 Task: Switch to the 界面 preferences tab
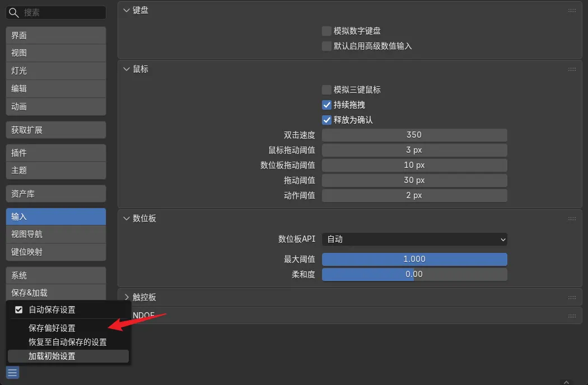point(56,36)
